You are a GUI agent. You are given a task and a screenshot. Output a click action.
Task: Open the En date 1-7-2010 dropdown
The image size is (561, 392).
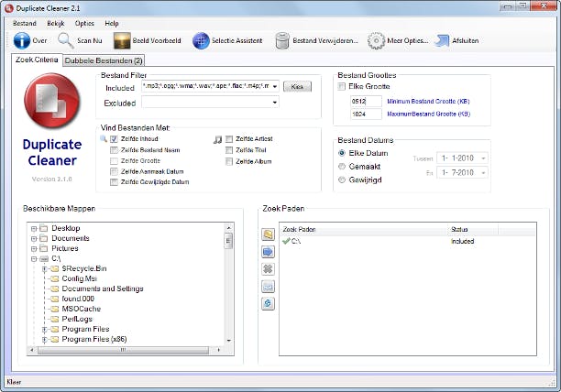tap(483, 173)
